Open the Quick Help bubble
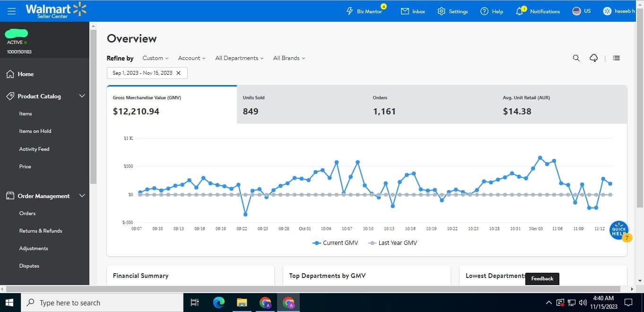This screenshot has width=644, height=312. pyautogui.click(x=619, y=230)
